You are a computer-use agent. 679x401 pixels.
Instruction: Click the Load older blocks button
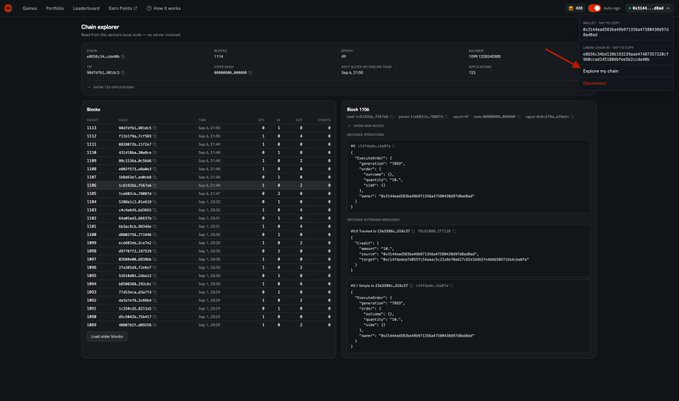click(107, 336)
